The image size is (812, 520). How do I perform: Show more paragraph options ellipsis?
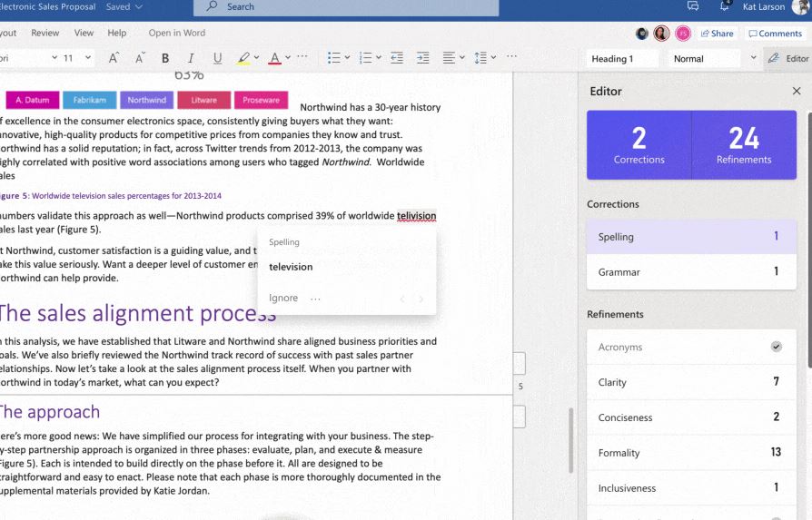[511, 56]
